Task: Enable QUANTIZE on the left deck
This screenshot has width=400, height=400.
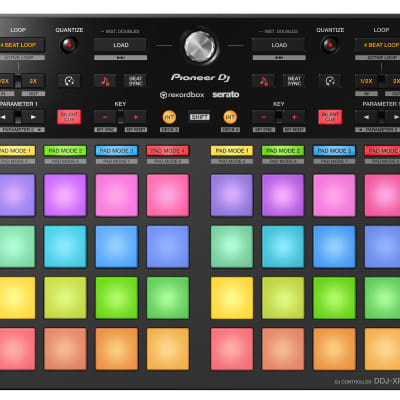Action: (69, 45)
